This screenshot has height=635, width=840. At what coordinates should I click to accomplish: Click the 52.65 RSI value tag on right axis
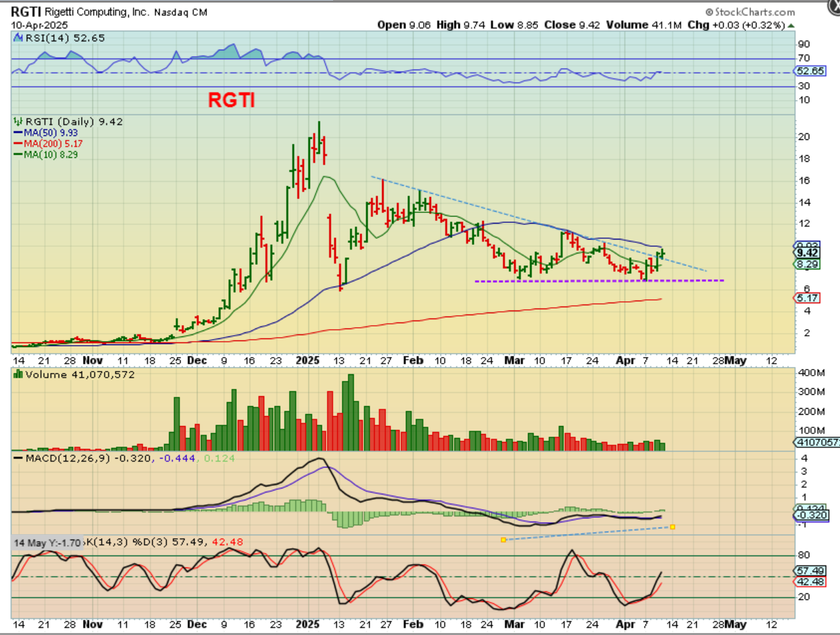point(810,71)
